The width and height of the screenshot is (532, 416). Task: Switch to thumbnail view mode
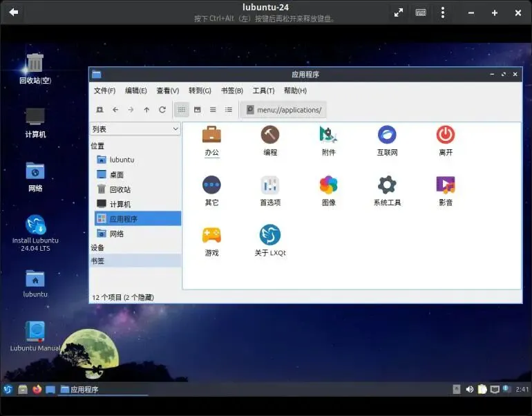pyautogui.click(x=197, y=110)
